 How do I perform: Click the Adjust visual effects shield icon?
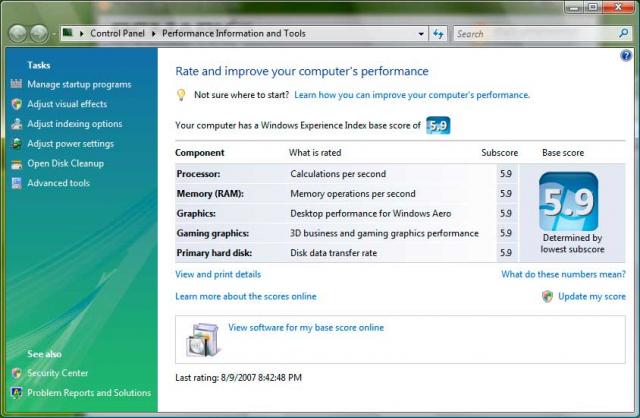(17, 104)
